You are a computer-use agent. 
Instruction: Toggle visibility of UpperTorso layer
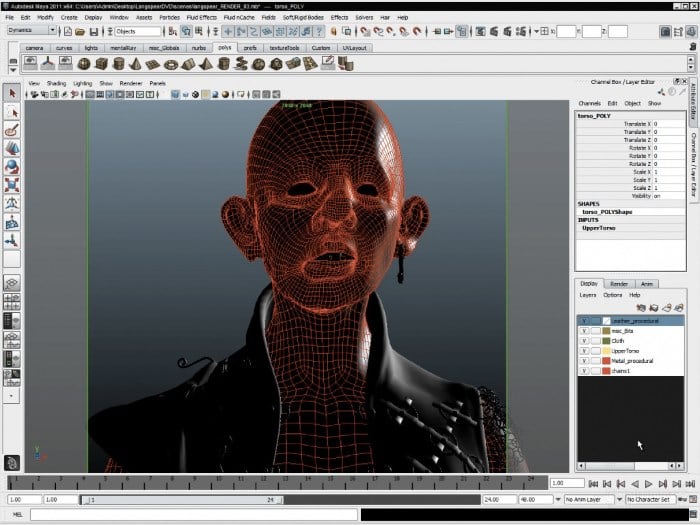coord(584,351)
